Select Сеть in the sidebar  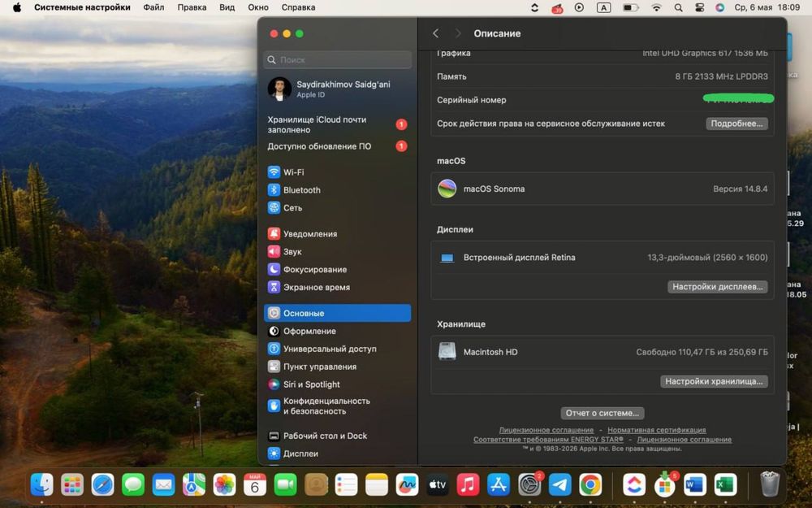[x=337, y=208]
